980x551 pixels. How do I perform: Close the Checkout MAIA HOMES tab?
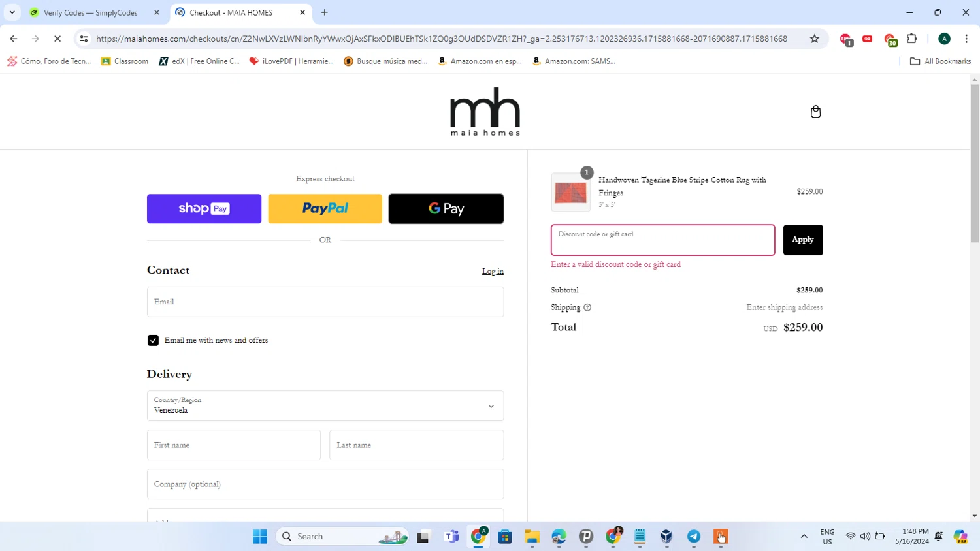pyautogui.click(x=302, y=12)
